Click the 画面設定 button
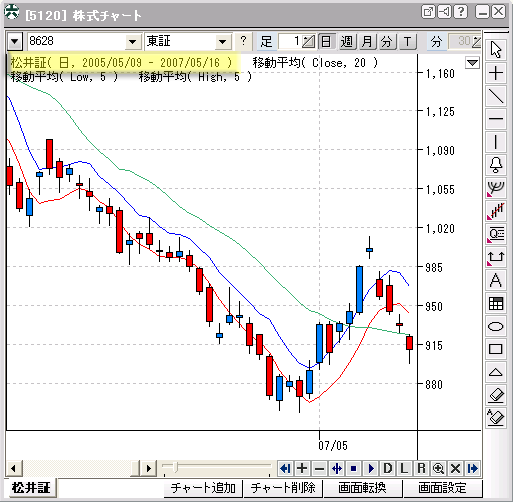Screen dimensions: 513x502 442,488
